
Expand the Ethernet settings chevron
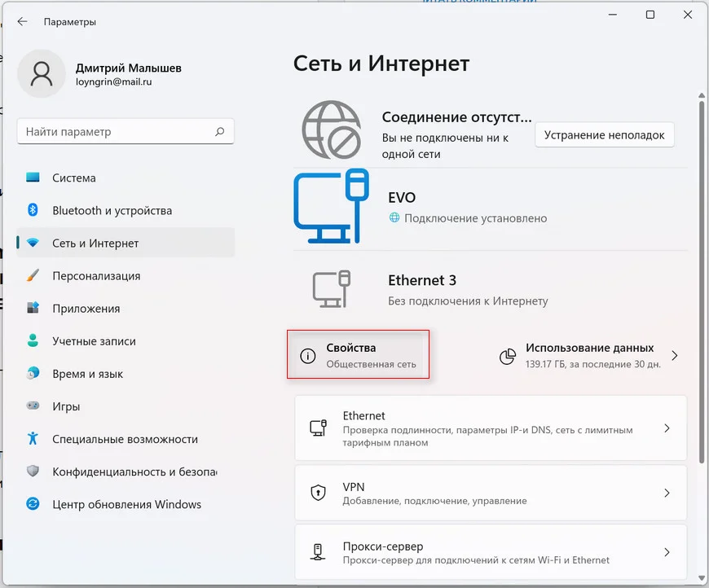point(667,428)
